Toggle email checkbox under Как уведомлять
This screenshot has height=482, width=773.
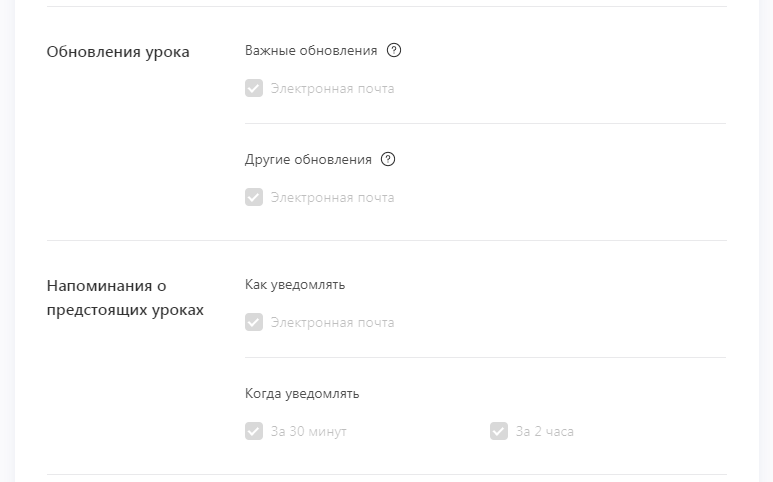click(x=254, y=322)
